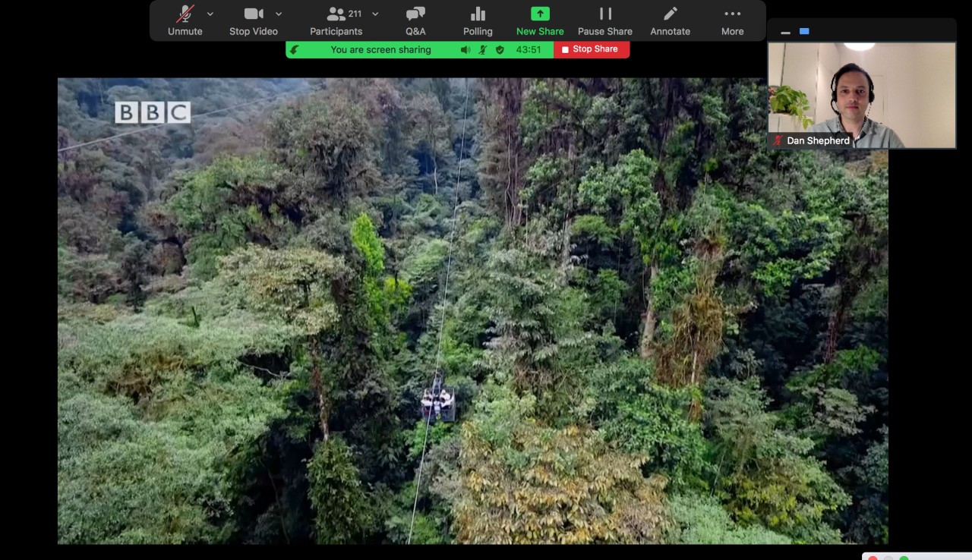The width and height of the screenshot is (972, 560).
Task: Open the Q&A panel
Action: tap(415, 21)
